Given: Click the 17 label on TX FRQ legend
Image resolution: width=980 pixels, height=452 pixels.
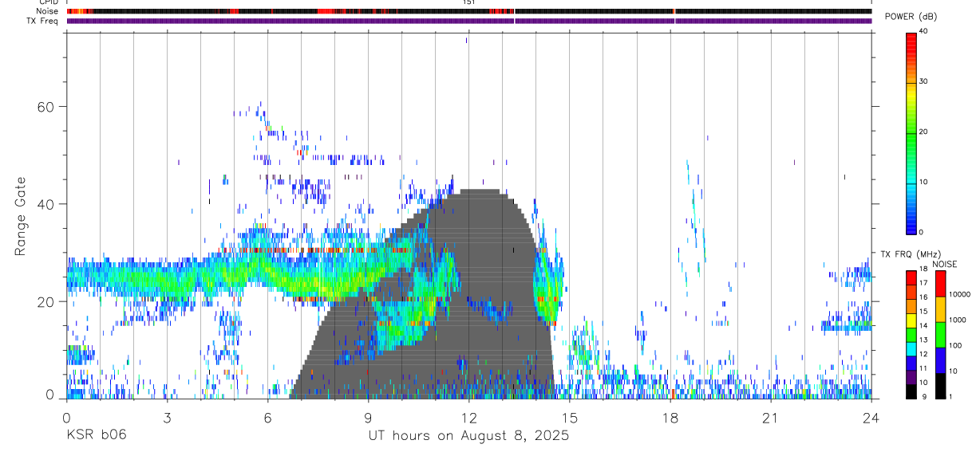Looking at the screenshot, I should 923,283.
